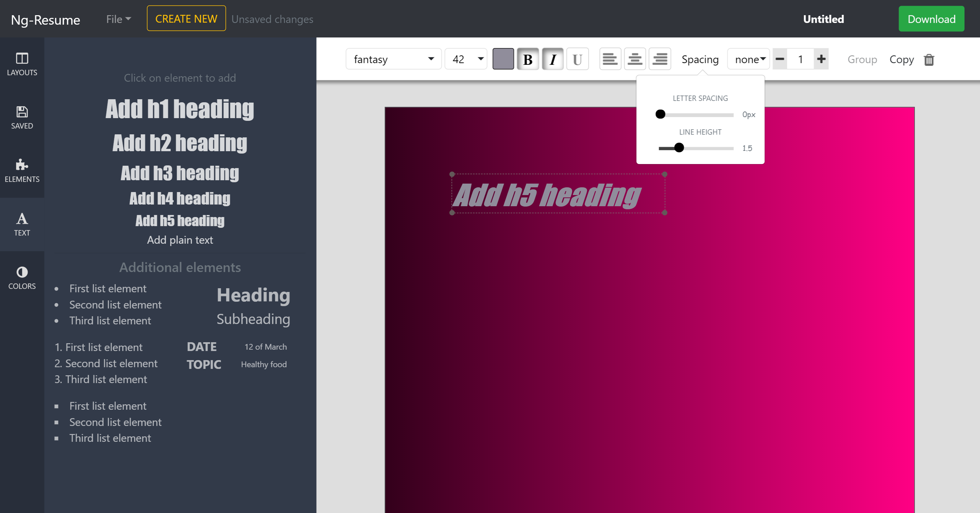Click the CREATE NEW button
Screen dimensions: 980x513
186,19
